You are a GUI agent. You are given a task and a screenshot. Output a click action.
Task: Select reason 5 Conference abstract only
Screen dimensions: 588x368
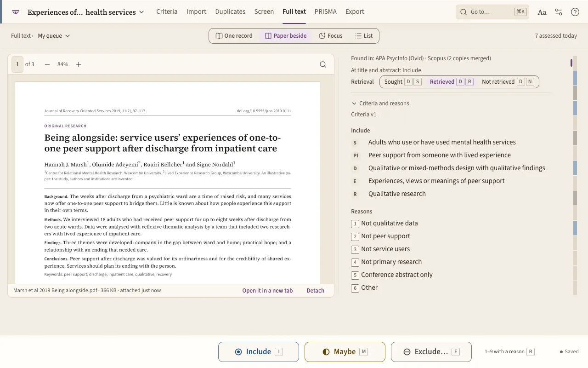coord(392,275)
